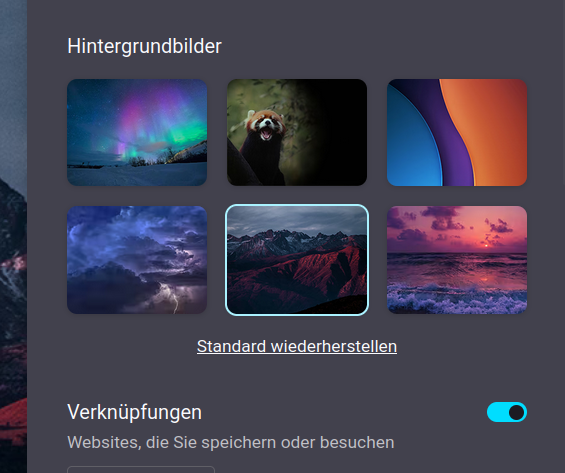This screenshot has height=473, width=565.
Task: Click the lightning bolt in storm thumbnail
Action: (172, 297)
